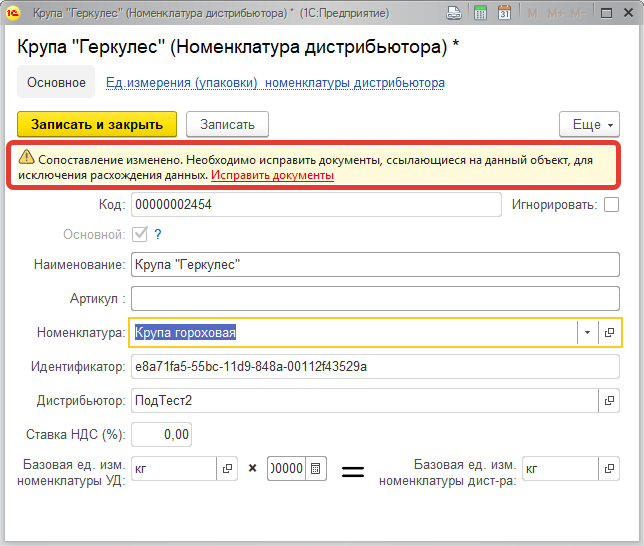The width and height of the screenshot is (644, 546).
Task: Click the Исправить документы link
Action: tap(272, 175)
